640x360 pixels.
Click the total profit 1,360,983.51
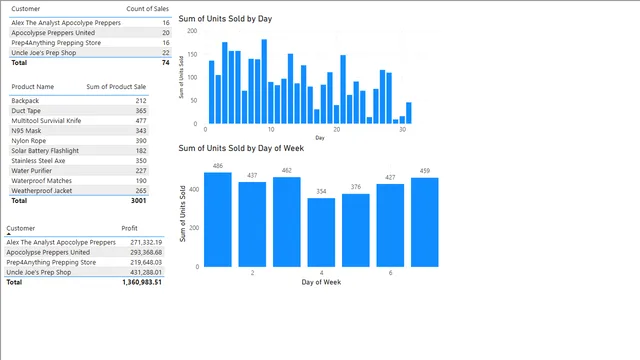pos(142,282)
